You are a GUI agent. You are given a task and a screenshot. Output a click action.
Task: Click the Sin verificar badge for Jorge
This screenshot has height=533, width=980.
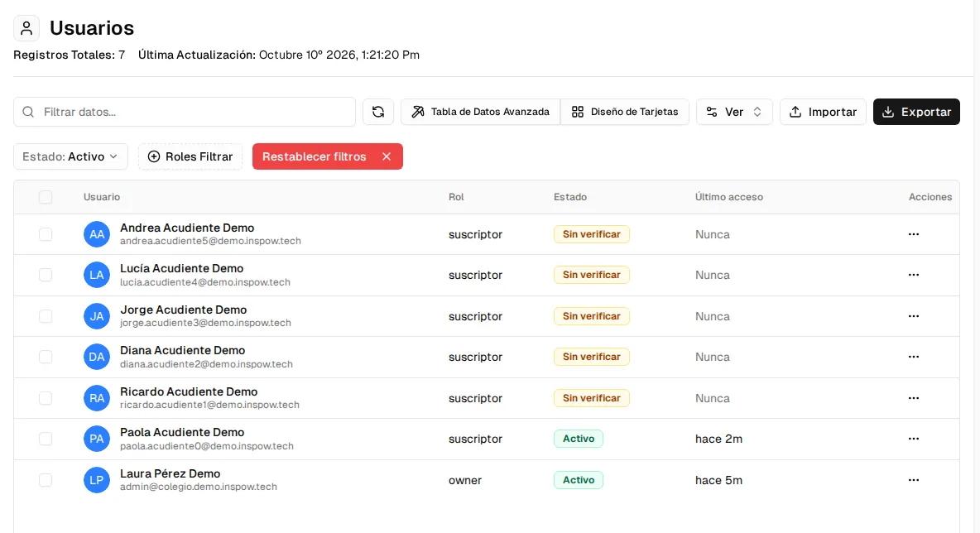[x=591, y=316]
